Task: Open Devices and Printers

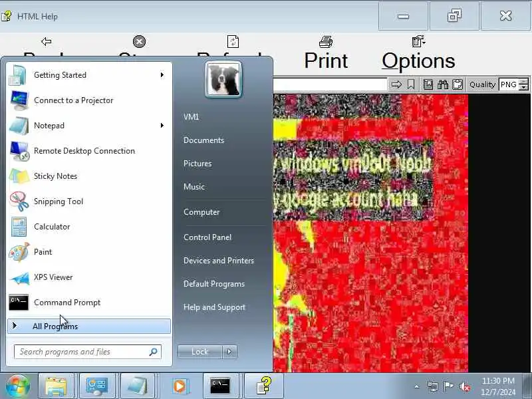Action: pyautogui.click(x=219, y=261)
